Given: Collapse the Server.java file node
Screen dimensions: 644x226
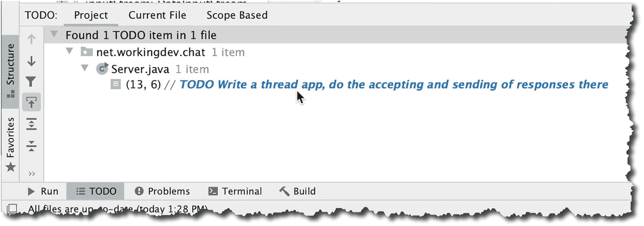Looking at the screenshot, I should coord(85,68).
